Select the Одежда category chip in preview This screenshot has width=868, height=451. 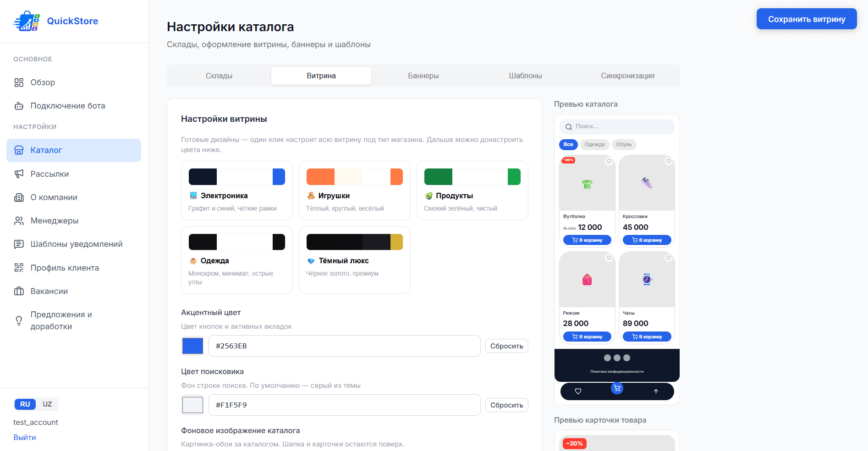pyautogui.click(x=595, y=145)
